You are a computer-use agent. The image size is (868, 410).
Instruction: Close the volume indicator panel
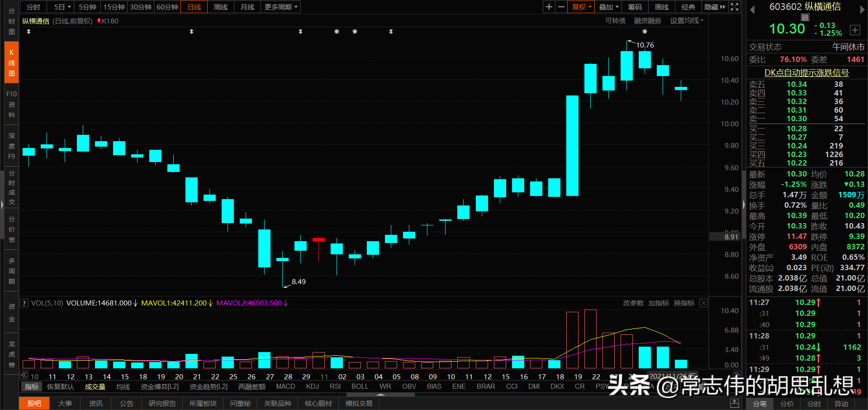tap(703, 303)
